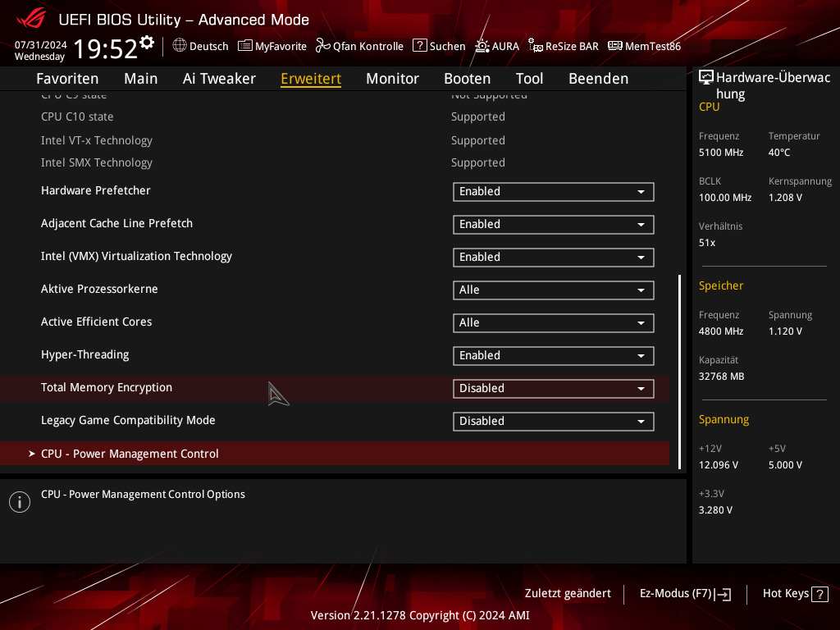Screen dimensions: 840x630
Task: Open Hardware Prefetcher dropdown
Action: pyautogui.click(x=554, y=192)
